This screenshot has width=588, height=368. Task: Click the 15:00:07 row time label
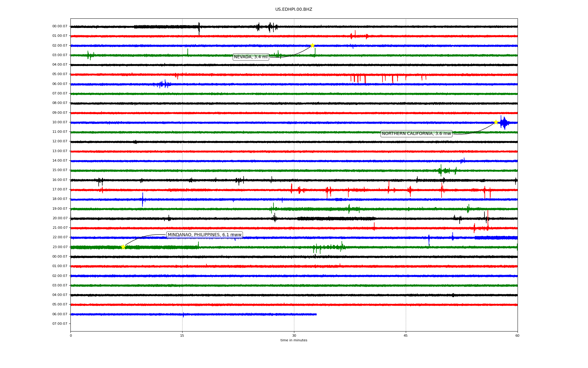tap(60, 170)
